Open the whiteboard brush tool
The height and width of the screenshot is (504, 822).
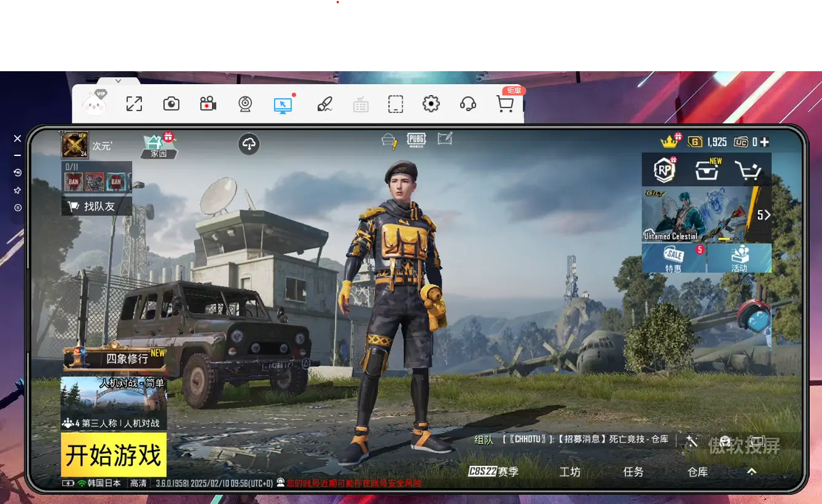(x=324, y=104)
